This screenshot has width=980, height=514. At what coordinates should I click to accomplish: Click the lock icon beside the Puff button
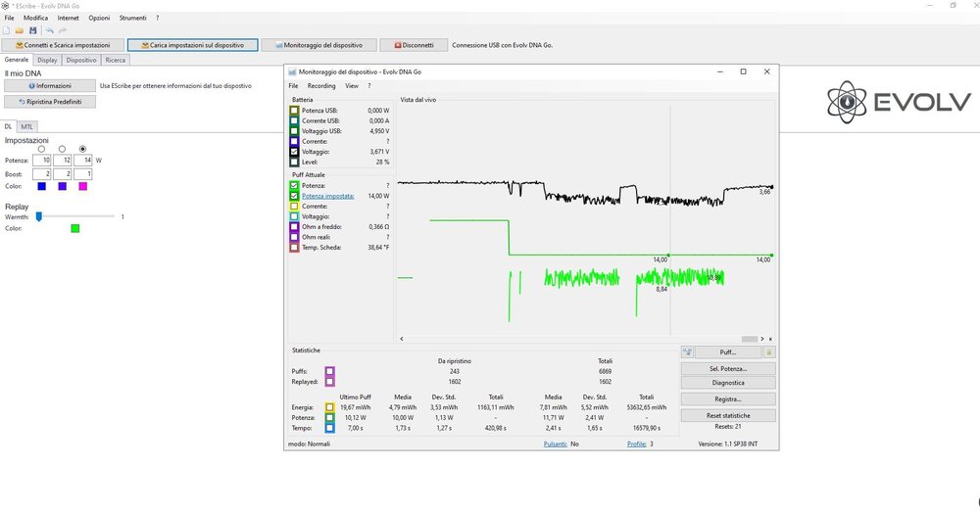pyautogui.click(x=769, y=352)
